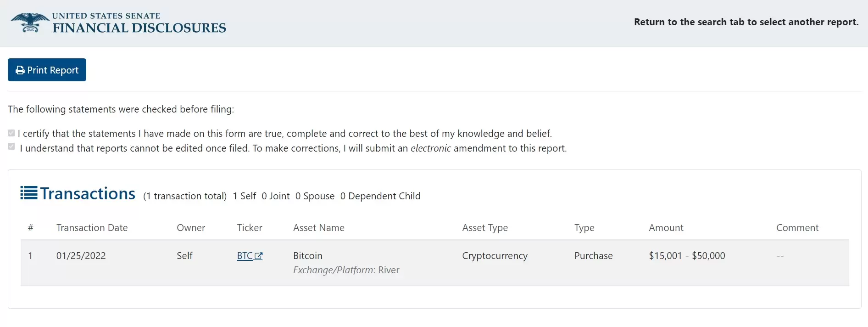Click the 01/25/2022 transaction date cell
868x327 pixels.
point(81,256)
